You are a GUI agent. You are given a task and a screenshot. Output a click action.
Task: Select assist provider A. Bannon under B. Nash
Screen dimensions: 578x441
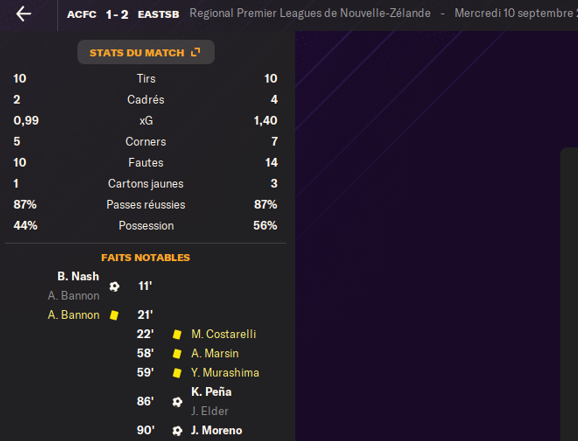click(73, 296)
